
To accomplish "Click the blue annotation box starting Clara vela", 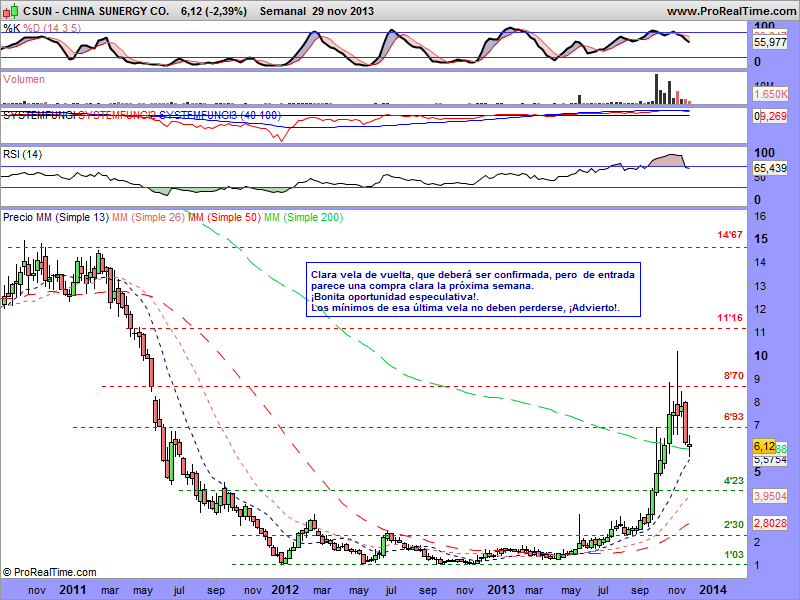I will 473,290.
